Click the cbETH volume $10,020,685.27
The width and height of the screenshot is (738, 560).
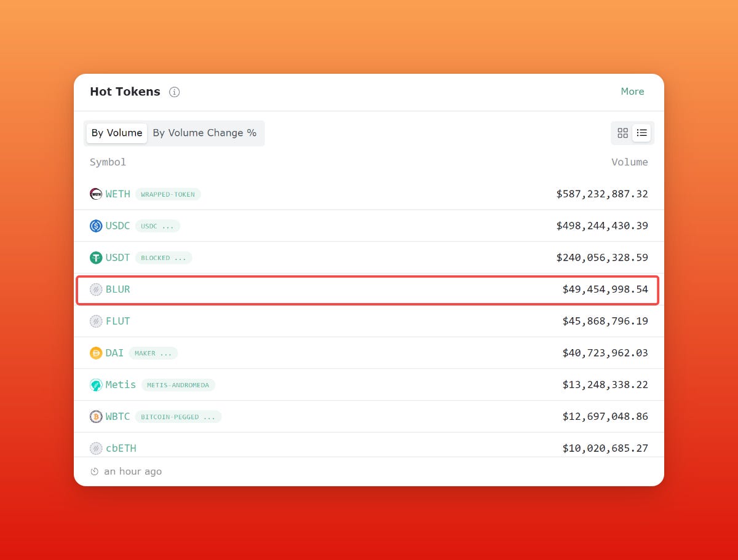(605, 449)
